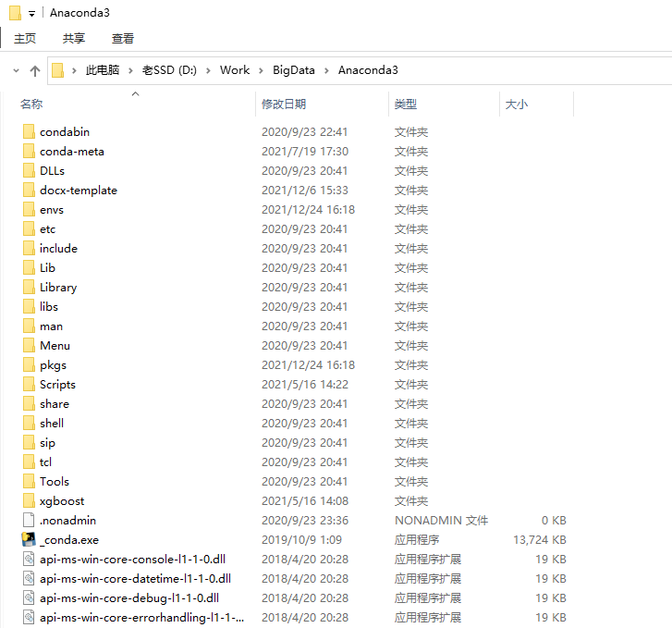
Task: Click the Menu folder icon
Action: pos(29,345)
